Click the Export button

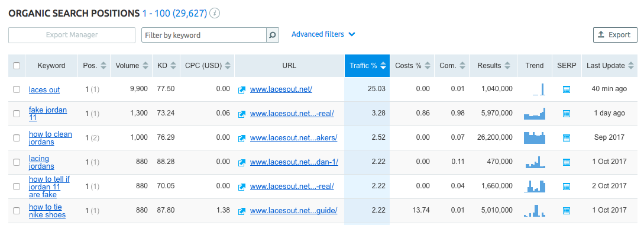coord(615,35)
